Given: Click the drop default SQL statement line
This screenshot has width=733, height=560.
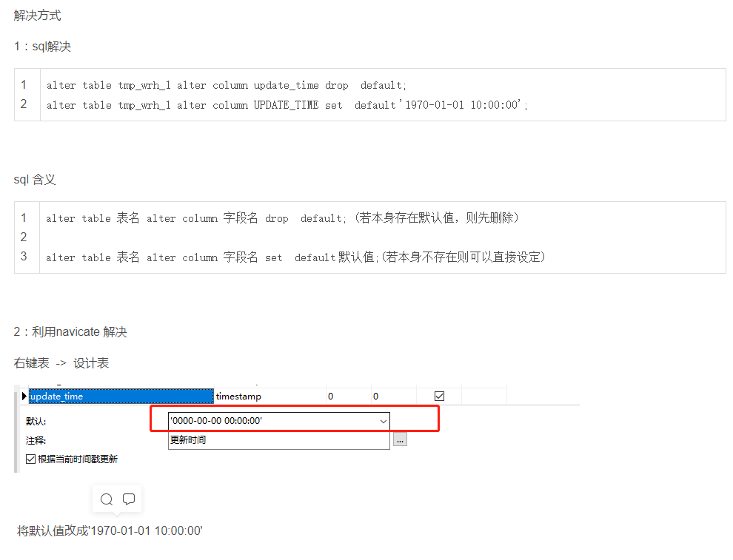Looking at the screenshot, I should point(227,85).
